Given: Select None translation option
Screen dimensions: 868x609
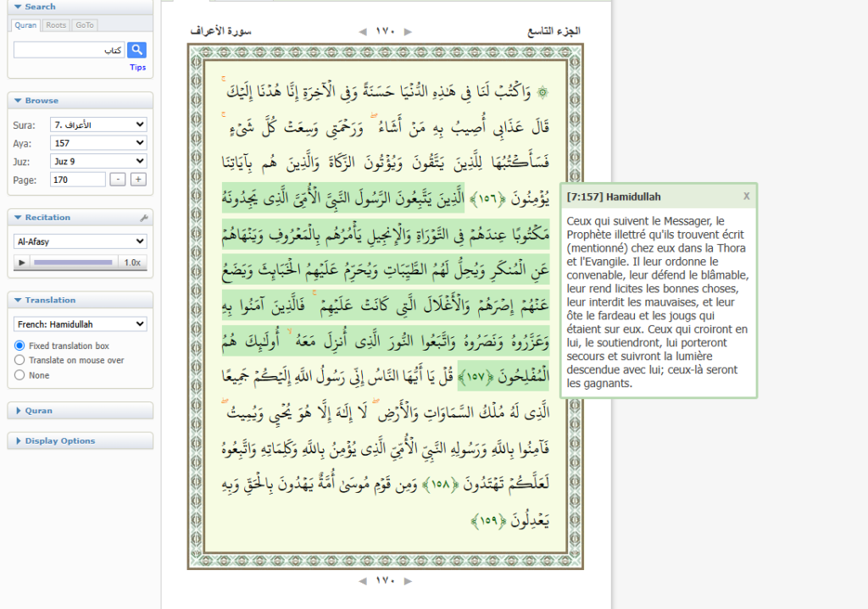Looking at the screenshot, I should 19,375.
